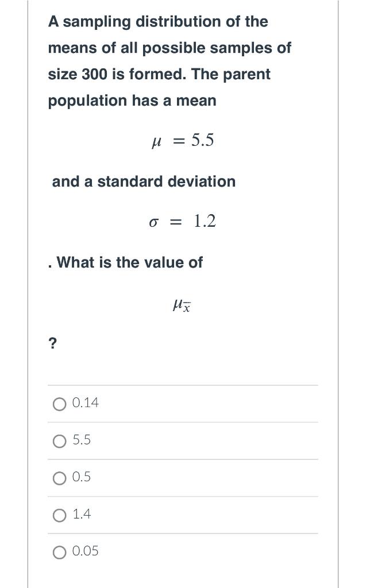Click the answer option labeled 0.05

[84, 551]
